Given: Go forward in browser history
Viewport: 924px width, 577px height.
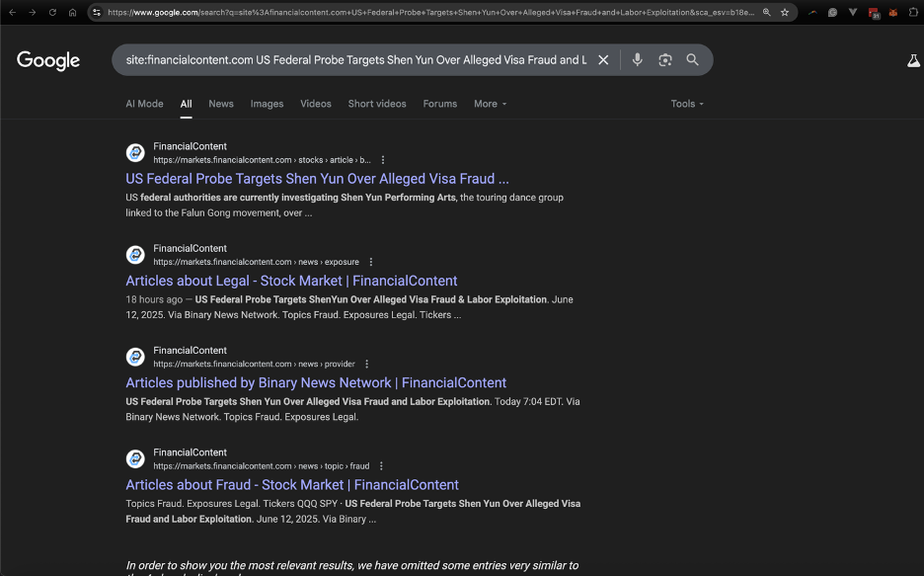Looking at the screenshot, I should (x=33, y=12).
